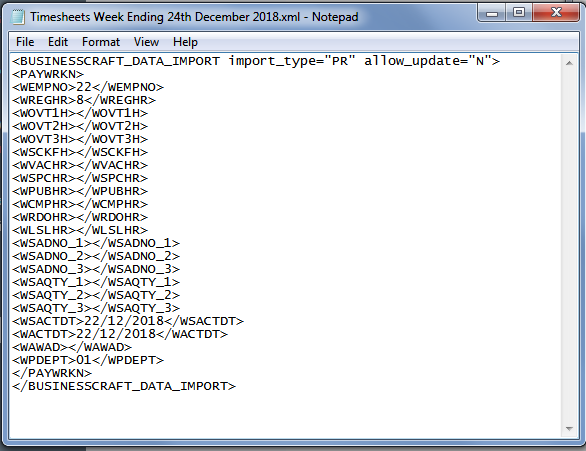Place cursor in the WEMPNO line

pos(88,87)
